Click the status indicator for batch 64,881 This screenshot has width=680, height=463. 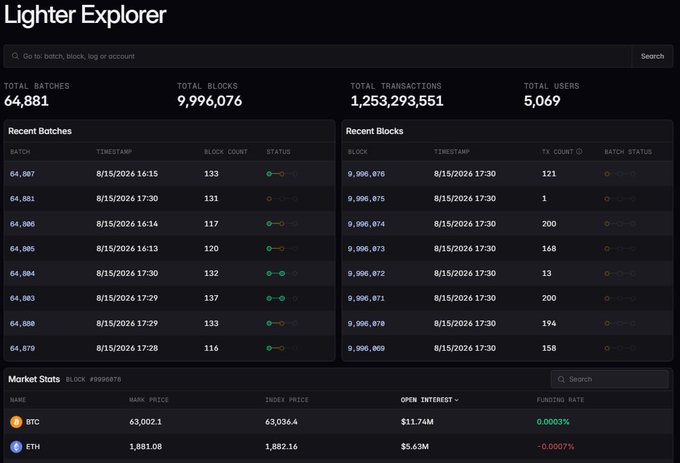coord(281,199)
